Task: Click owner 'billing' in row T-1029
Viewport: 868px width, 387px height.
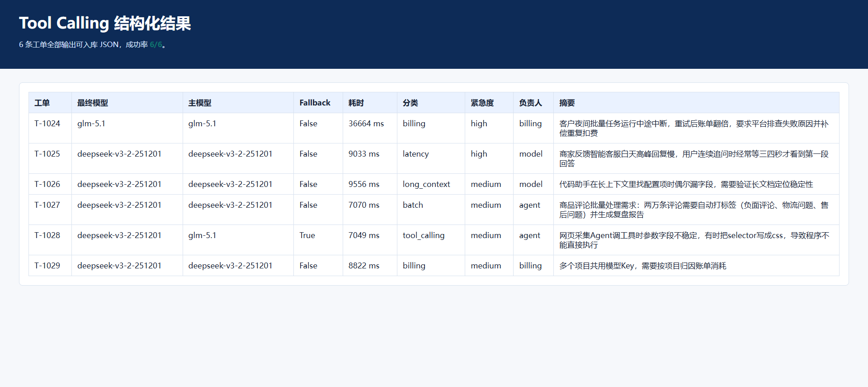Action: coord(531,266)
